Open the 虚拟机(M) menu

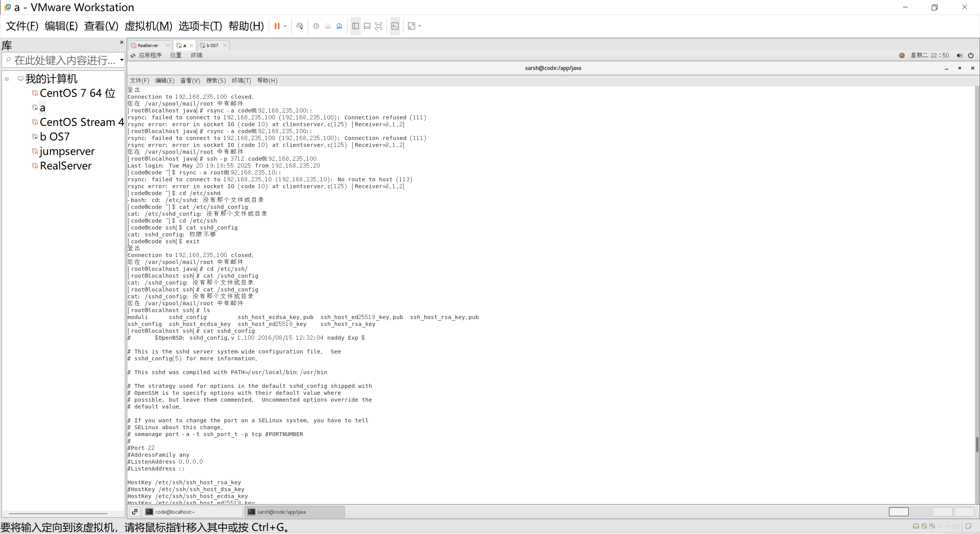click(x=148, y=26)
